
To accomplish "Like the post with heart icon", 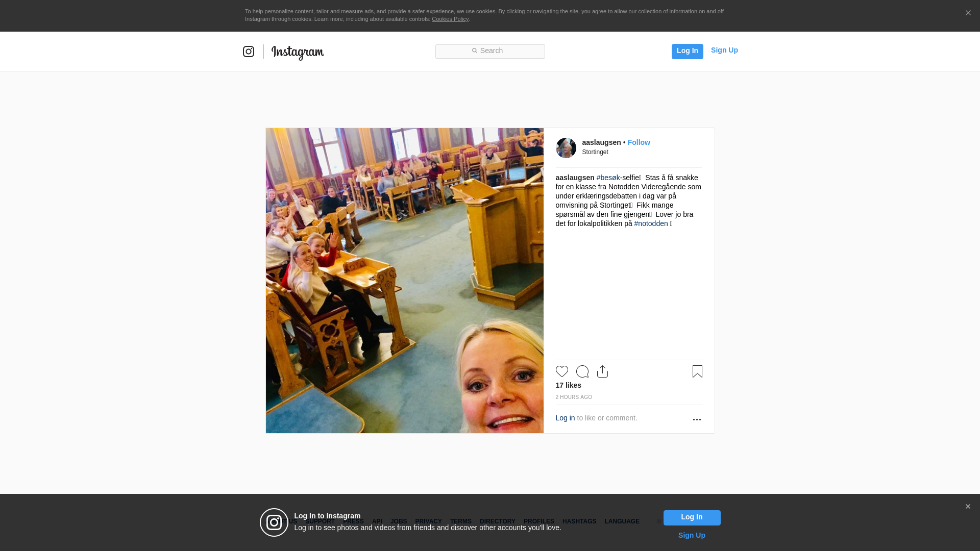I will [x=561, y=371].
